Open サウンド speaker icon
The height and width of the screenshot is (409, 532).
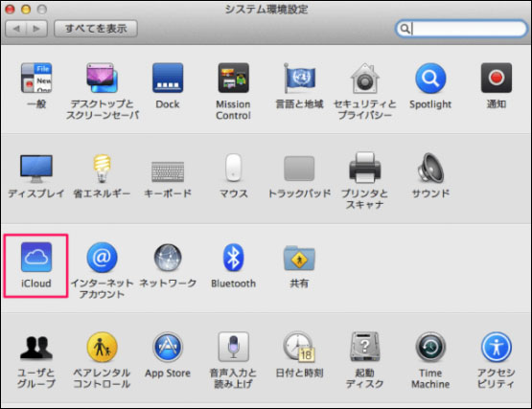click(x=430, y=168)
